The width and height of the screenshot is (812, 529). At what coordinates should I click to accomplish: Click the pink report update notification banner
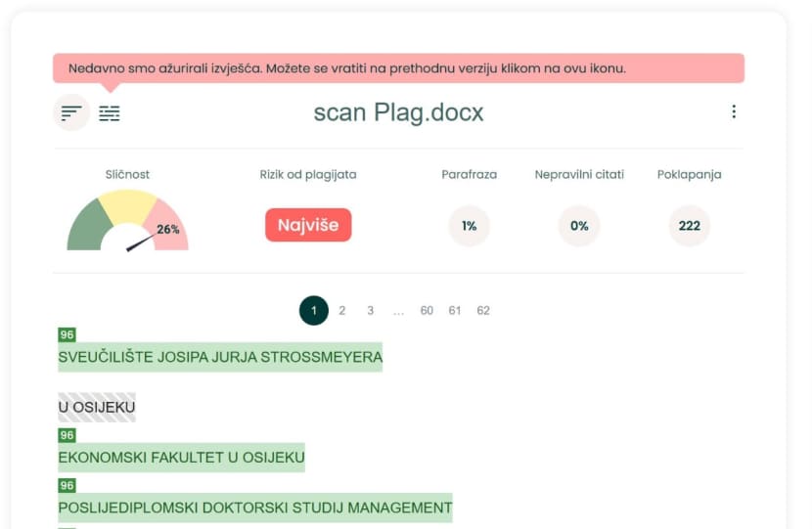399,68
